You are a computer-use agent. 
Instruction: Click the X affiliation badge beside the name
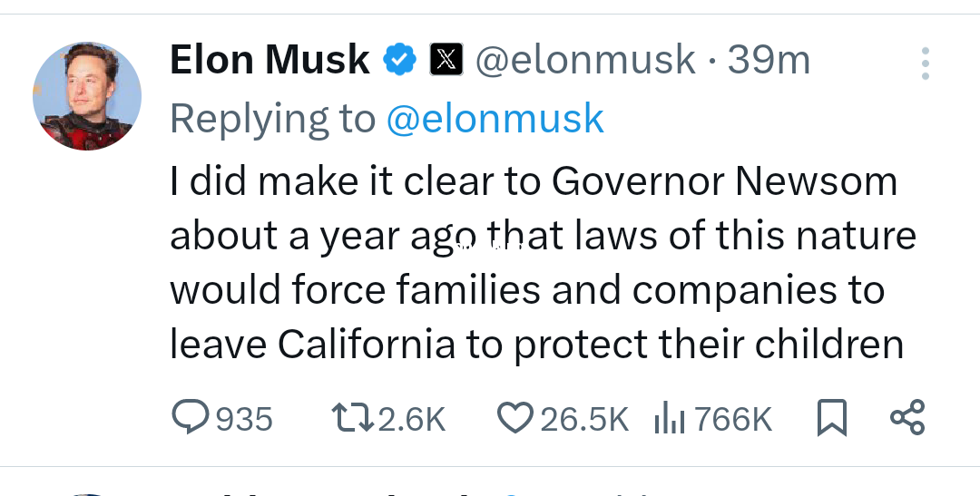(x=446, y=61)
